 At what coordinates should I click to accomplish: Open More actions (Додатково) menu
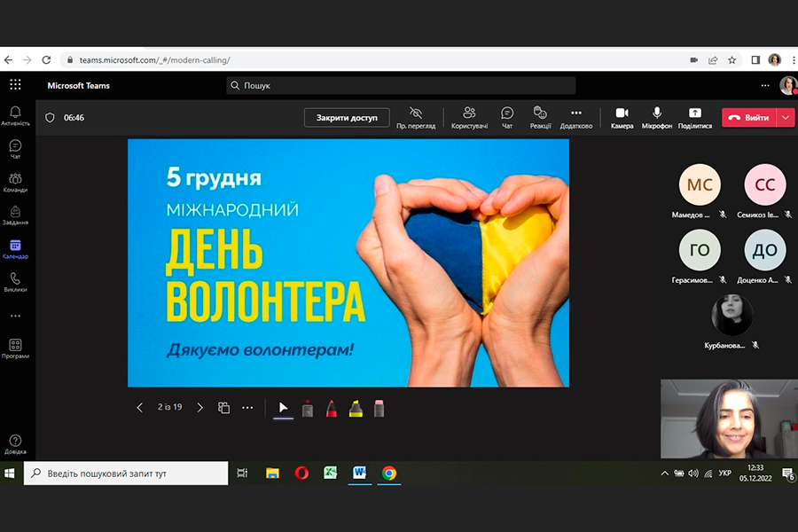576,117
